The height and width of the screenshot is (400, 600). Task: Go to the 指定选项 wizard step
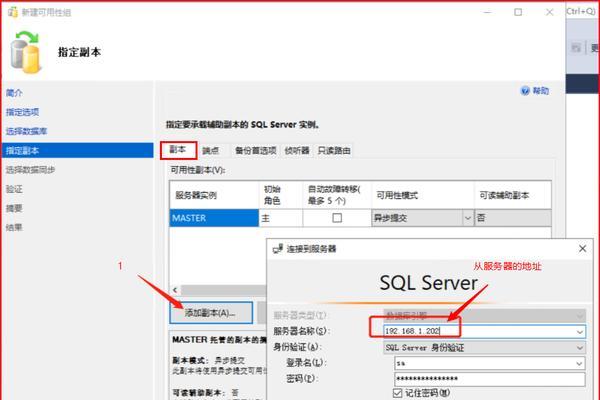[x=23, y=112]
